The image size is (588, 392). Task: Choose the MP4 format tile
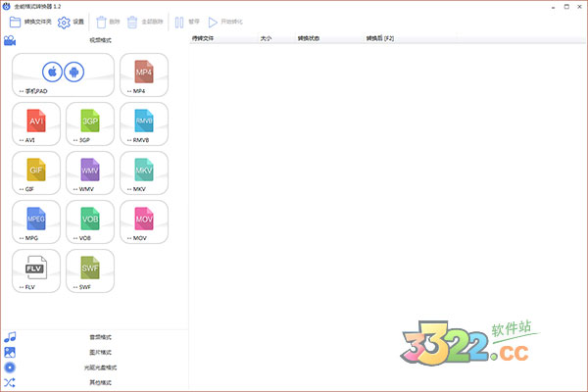(144, 74)
